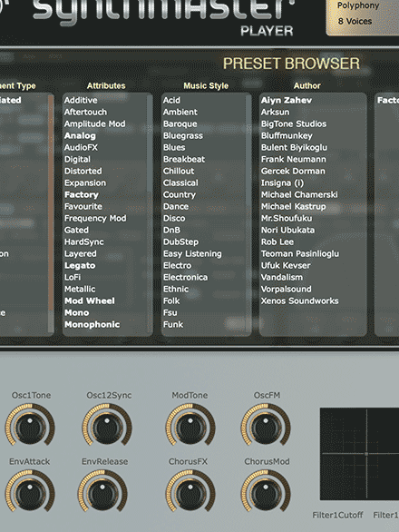The height and width of the screenshot is (532, 399).
Task: Select the AudioFX attribute
Action: [81, 148]
